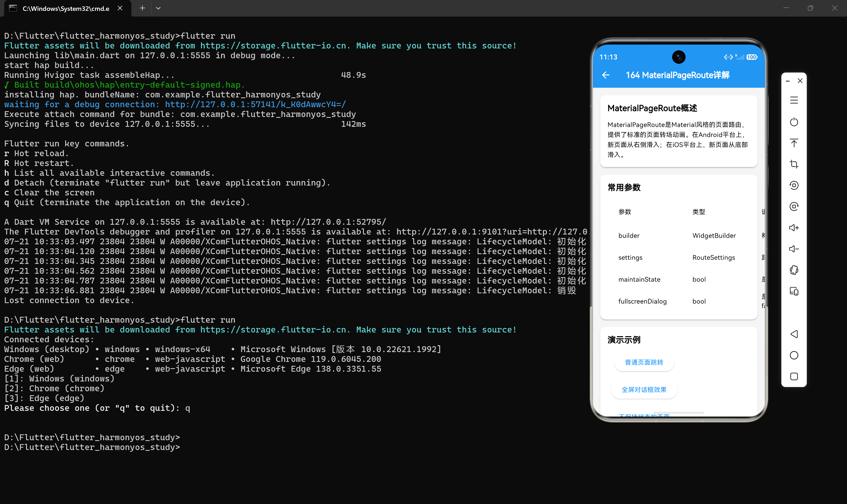Tap the phone front camera cutout
The image size is (847, 504).
[x=679, y=57]
